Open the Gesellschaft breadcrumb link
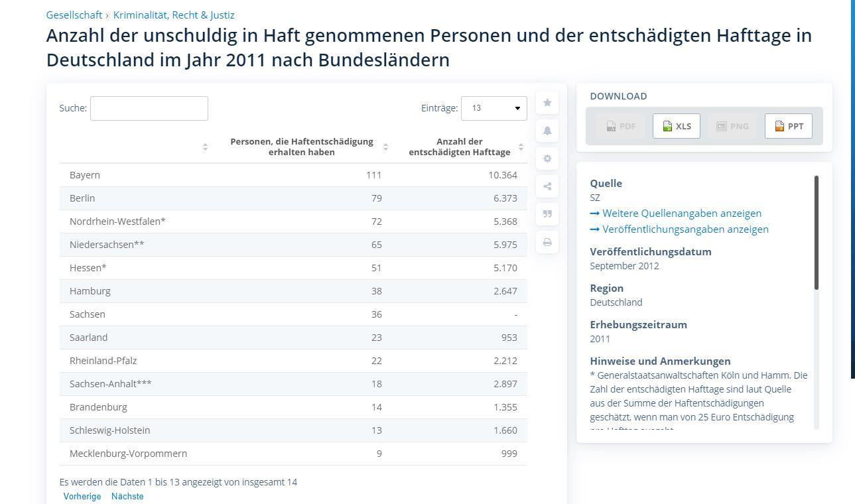 click(74, 15)
